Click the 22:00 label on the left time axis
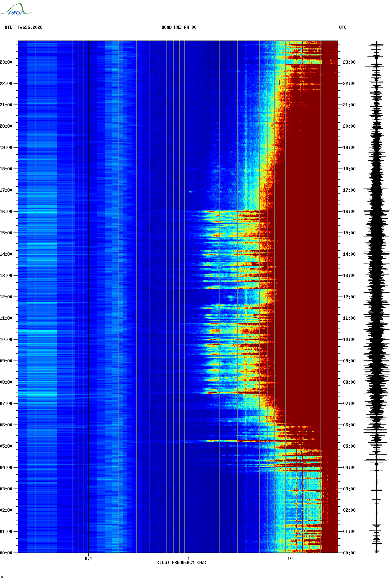The width and height of the screenshot is (392, 581). [6, 84]
